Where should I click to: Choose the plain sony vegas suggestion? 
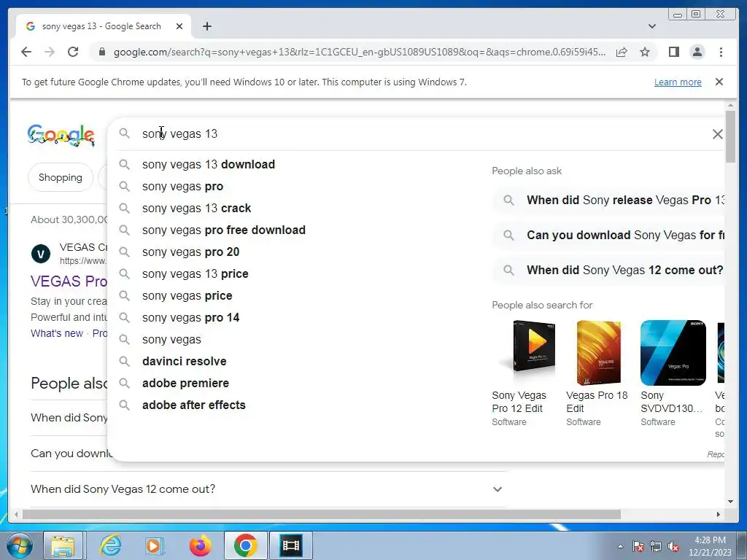click(x=171, y=340)
